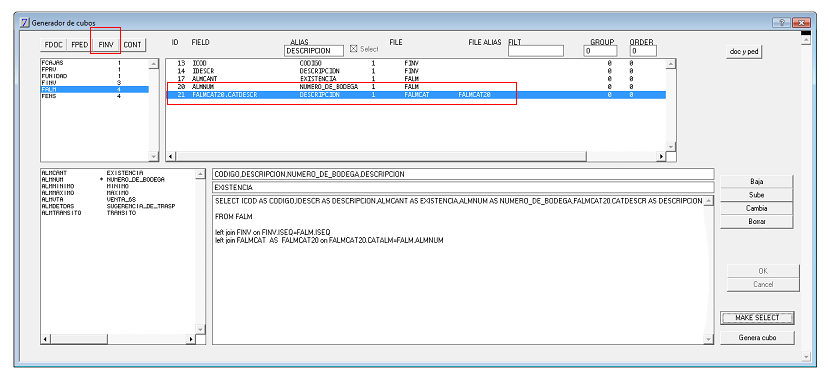
Task: Click the VENTA_6S field entry
Action: point(118,199)
